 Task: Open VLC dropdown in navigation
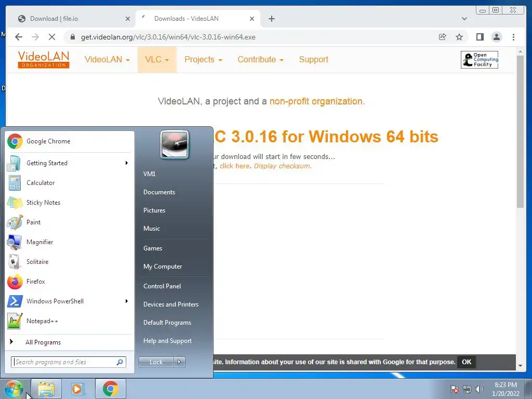157,60
